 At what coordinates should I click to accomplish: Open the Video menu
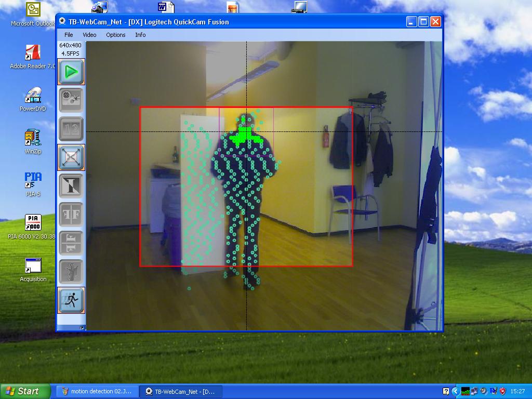pos(89,35)
